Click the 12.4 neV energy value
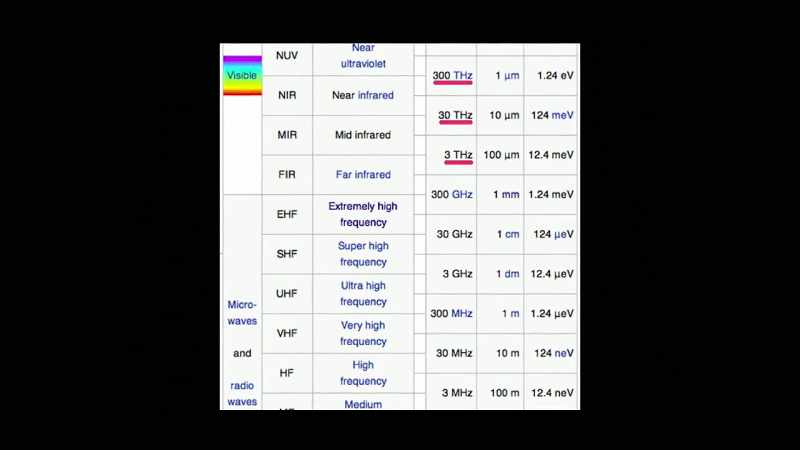Screen dimensions: 800x450 [552, 393]
